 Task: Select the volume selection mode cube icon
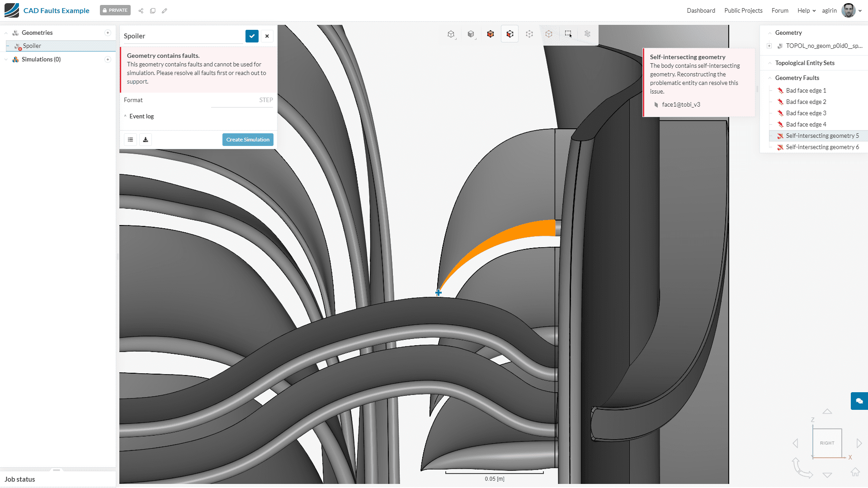[x=490, y=34]
